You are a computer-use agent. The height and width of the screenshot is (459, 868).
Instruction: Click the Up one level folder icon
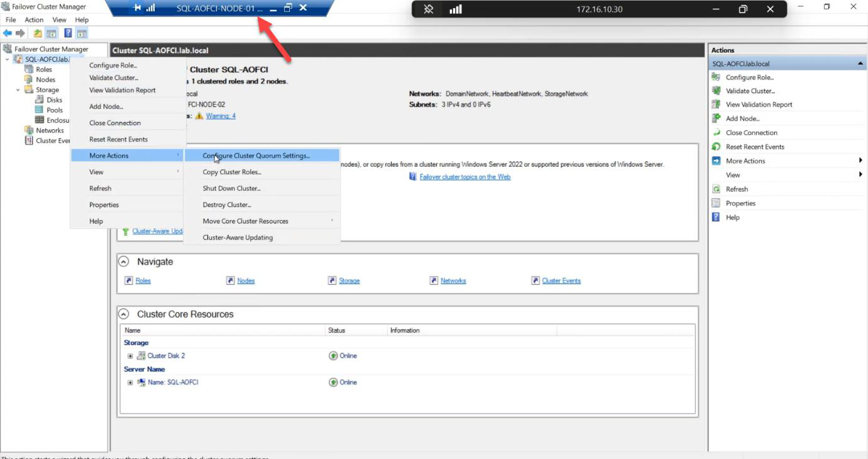[38, 33]
